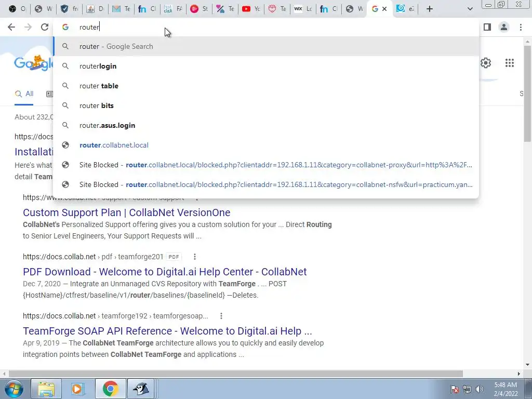Click the horizontal scrollbar thumb
This screenshot has width=532, height=399.
tap(235, 374)
